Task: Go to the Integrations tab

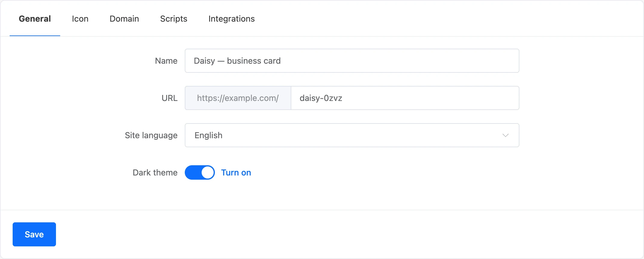Action: (x=231, y=19)
